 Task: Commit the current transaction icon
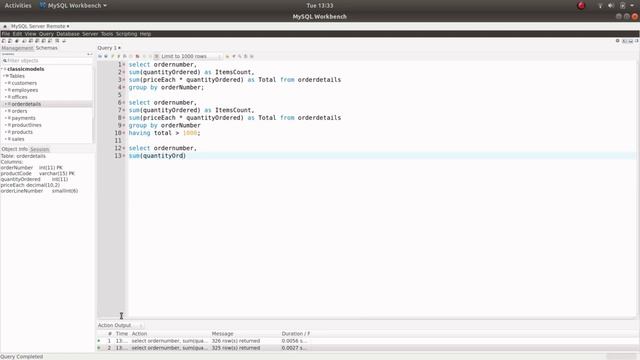coord(144,56)
